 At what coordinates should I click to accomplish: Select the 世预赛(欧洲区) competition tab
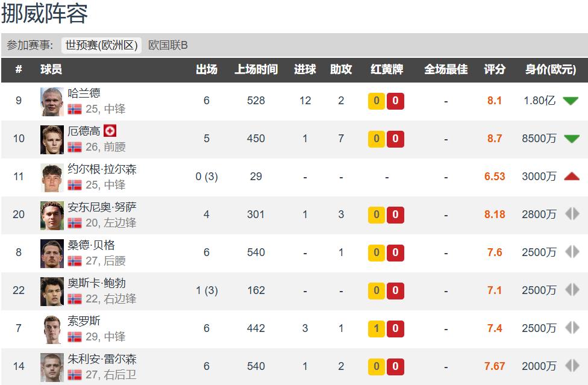[x=101, y=45]
